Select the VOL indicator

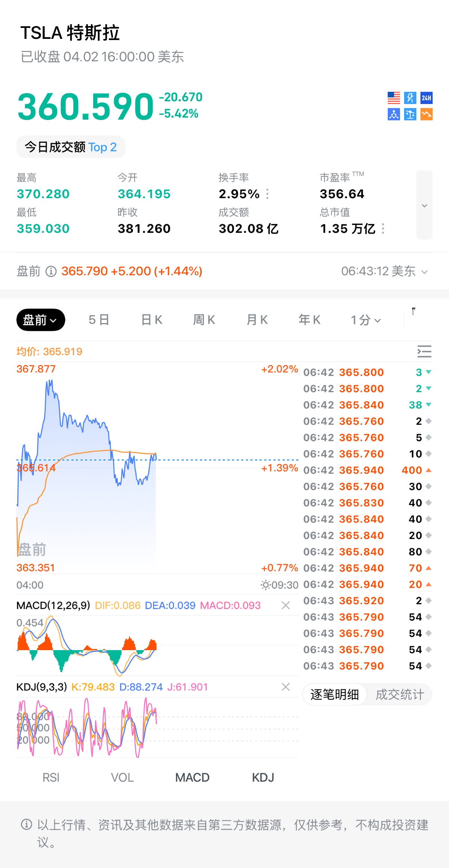[122, 778]
